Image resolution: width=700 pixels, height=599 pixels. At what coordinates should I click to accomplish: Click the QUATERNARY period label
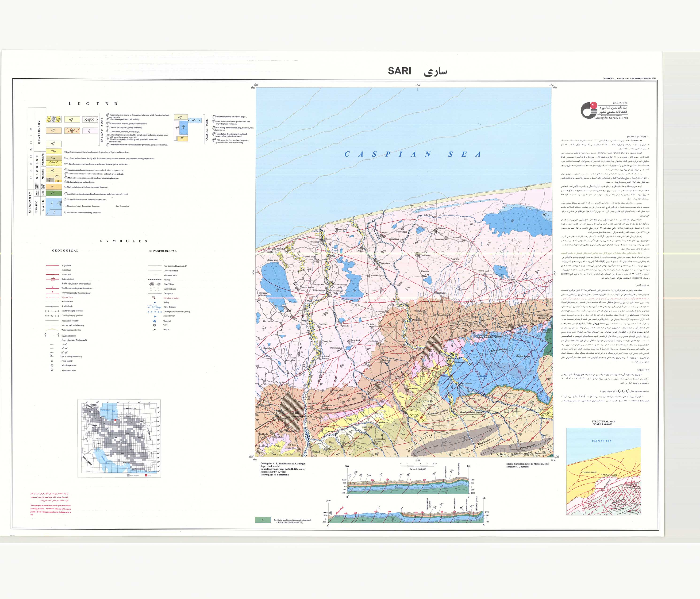39,132
